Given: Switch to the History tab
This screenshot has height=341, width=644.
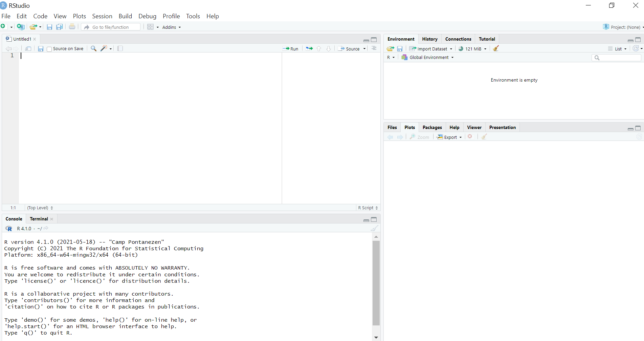Looking at the screenshot, I should point(430,39).
